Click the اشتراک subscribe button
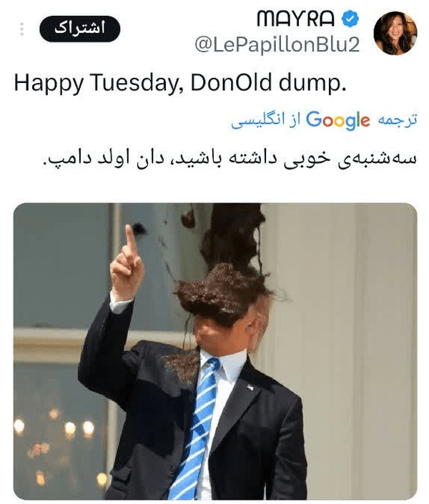Screen dimensions: 429x504 click(x=80, y=29)
